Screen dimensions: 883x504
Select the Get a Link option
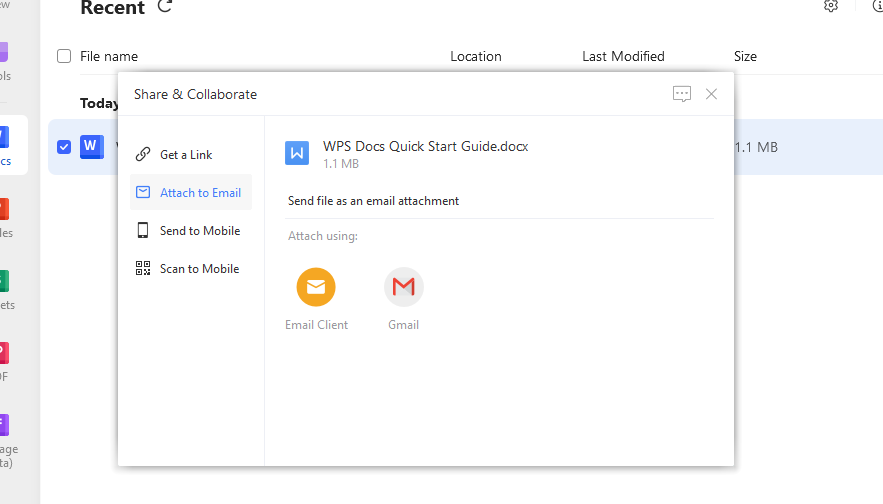pos(191,154)
